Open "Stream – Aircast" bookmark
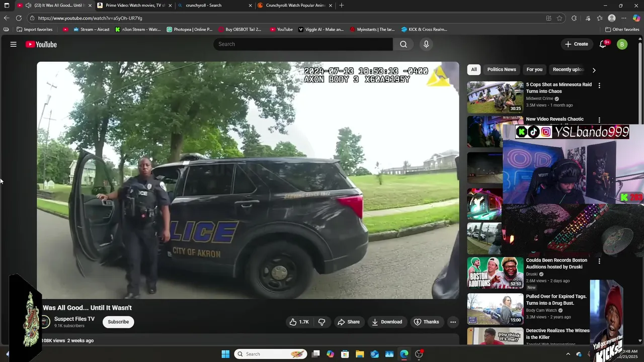This screenshot has width=644, height=362. pos(91,29)
